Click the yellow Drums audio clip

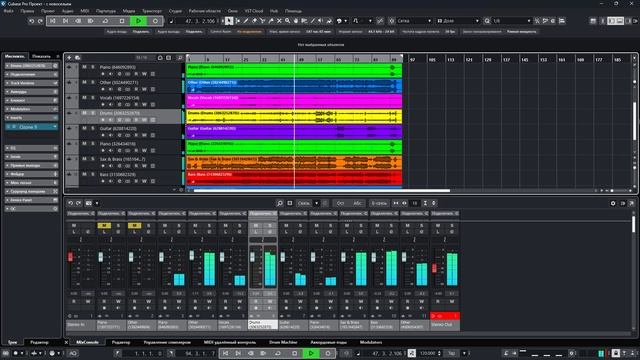click(294, 116)
